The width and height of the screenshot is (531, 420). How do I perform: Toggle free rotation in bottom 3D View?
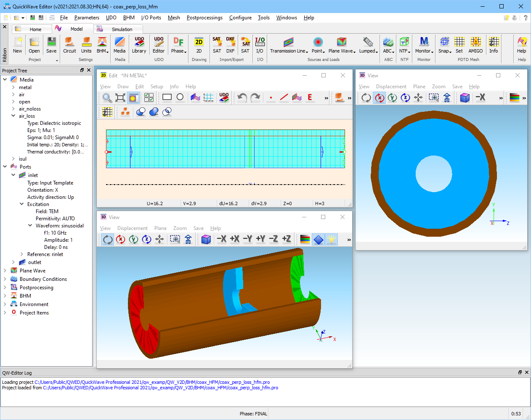coord(108,240)
